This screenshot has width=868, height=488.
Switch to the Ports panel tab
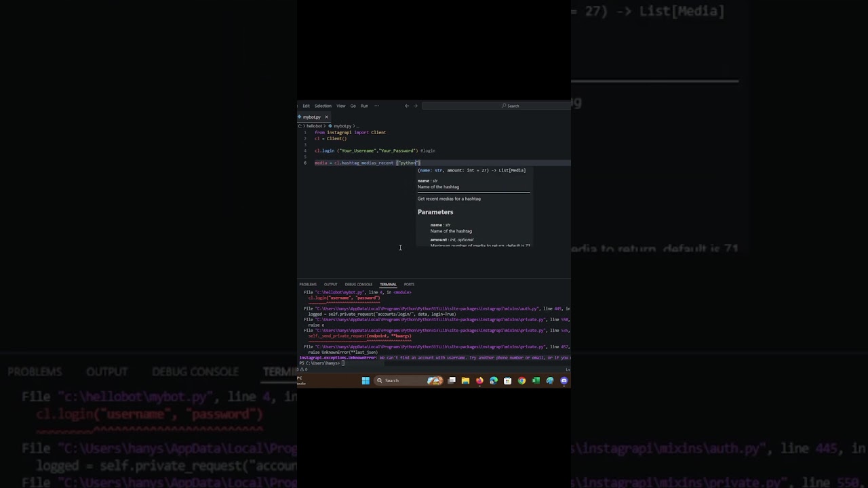409,284
